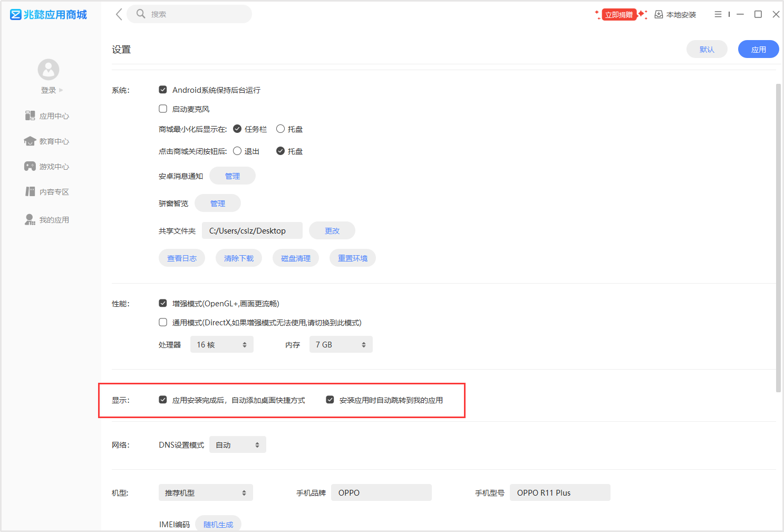
Task: Click the 兆懿应用商城 logo
Action: [x=49, y=15]
